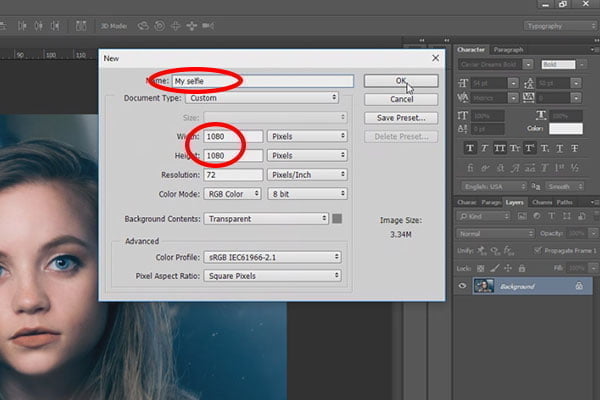The image size is (600, 400).
Task: Click the filter for smart objects icon
Action: [581, 216]
